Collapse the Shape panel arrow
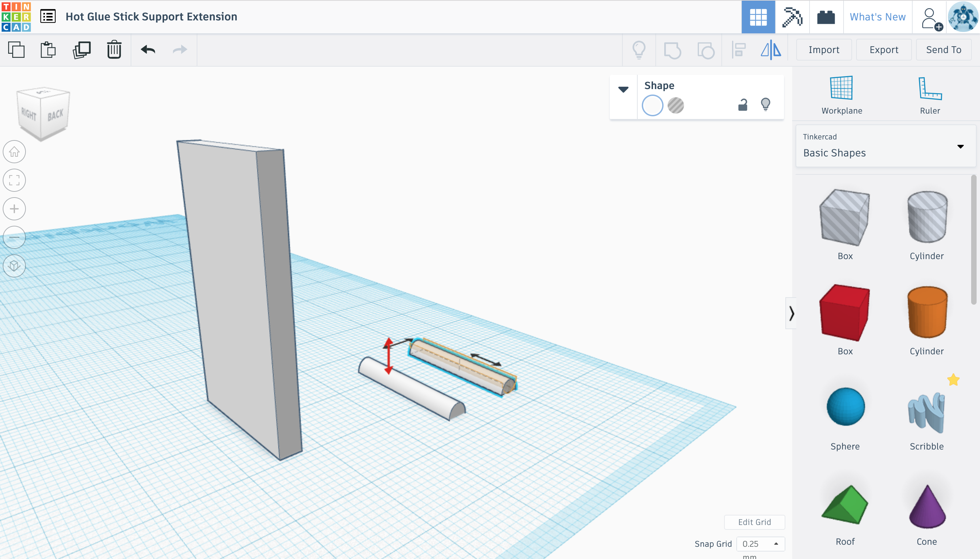The height and width of the screenshot is (559, 980). tap(623, 89)
